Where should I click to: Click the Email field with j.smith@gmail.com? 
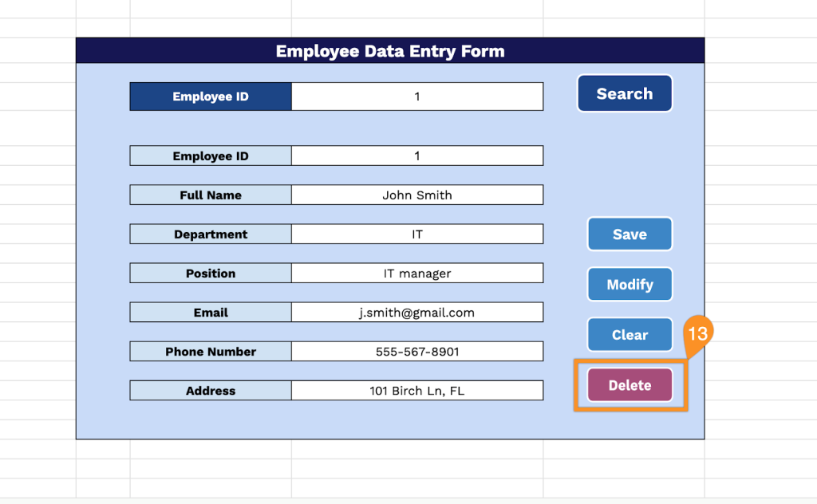point(416,312)
